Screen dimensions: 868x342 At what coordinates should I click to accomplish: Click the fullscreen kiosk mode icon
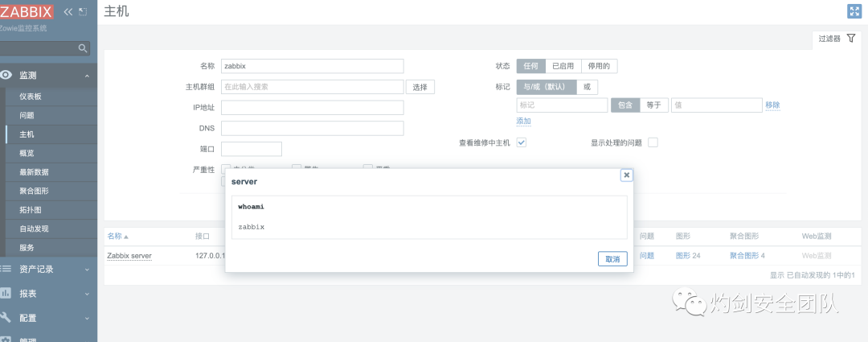854,11
